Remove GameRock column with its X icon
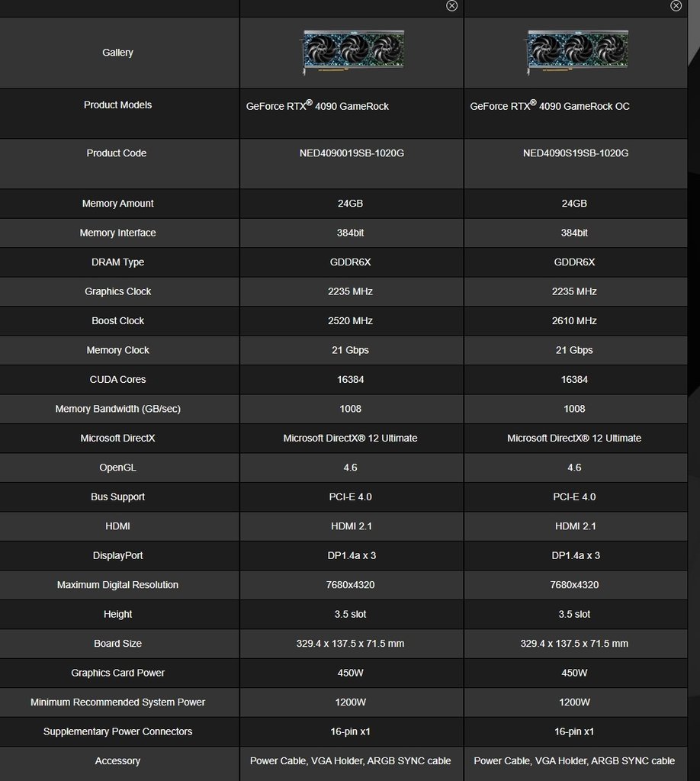Viewport: 700px width, 781px height. pyautogui.click(x=451, y=5)
